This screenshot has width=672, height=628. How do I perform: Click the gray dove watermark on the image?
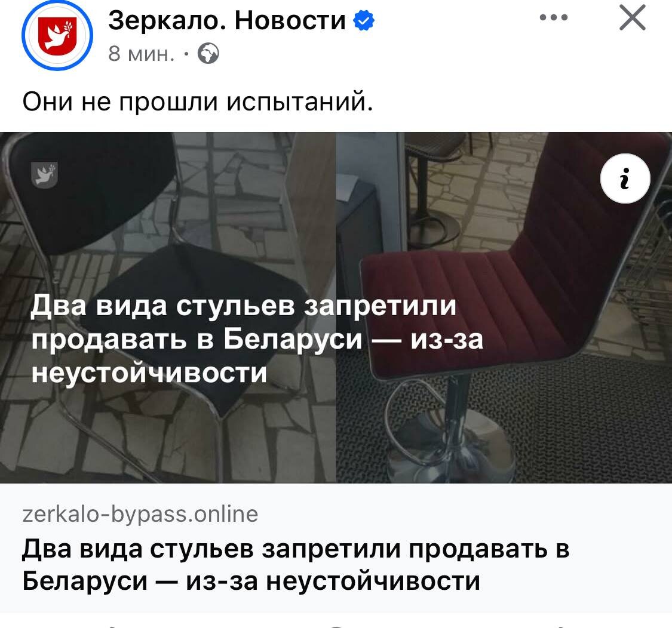click(45, 175)
